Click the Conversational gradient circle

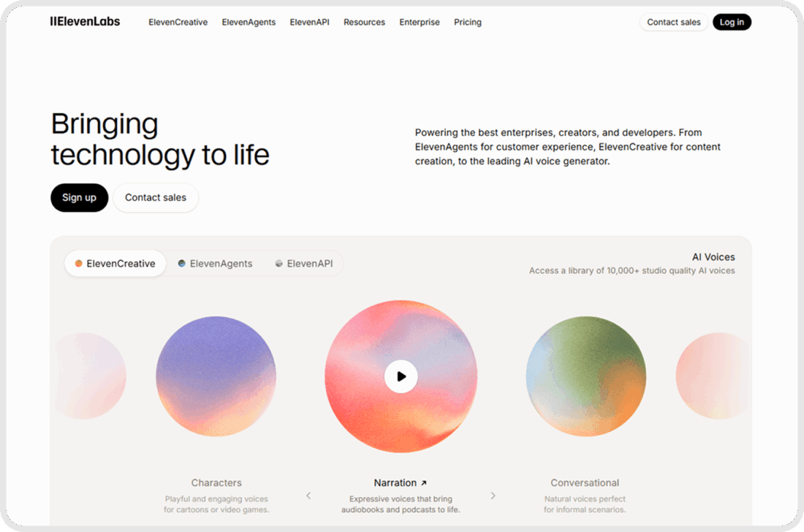click(x=585, y=376)
